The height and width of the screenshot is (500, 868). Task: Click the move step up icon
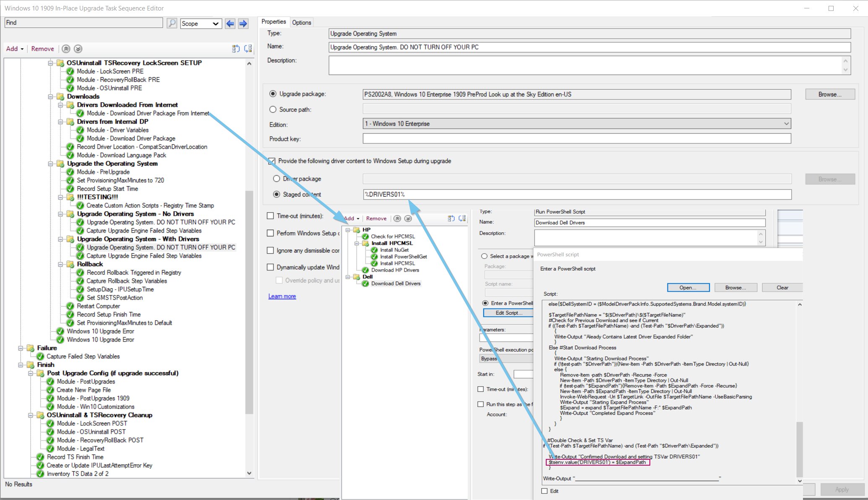tap(66, 49)
